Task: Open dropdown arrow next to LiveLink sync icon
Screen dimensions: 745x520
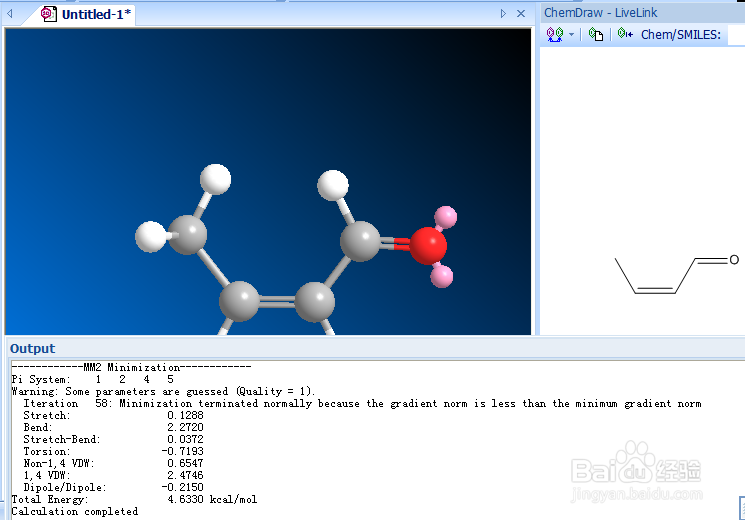Action: tap(571, 34)
